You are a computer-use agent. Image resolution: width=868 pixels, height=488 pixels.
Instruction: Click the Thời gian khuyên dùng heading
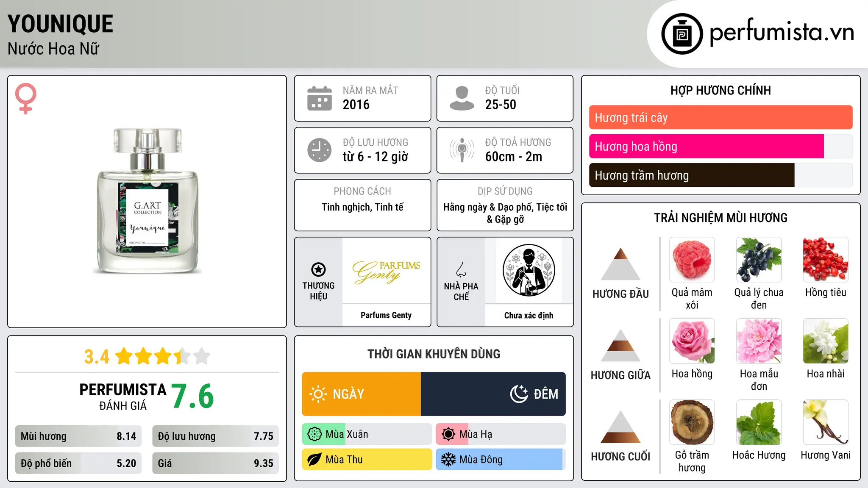tap(434, 354)
